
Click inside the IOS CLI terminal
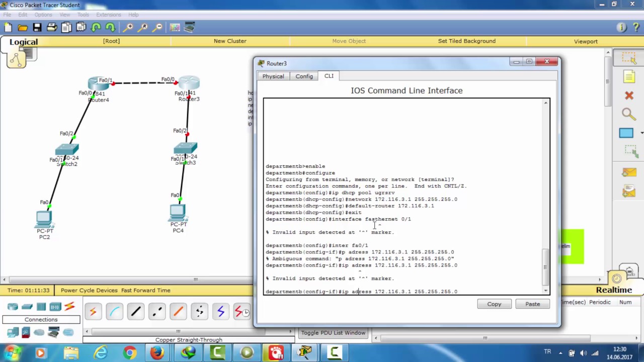[403, 196]
